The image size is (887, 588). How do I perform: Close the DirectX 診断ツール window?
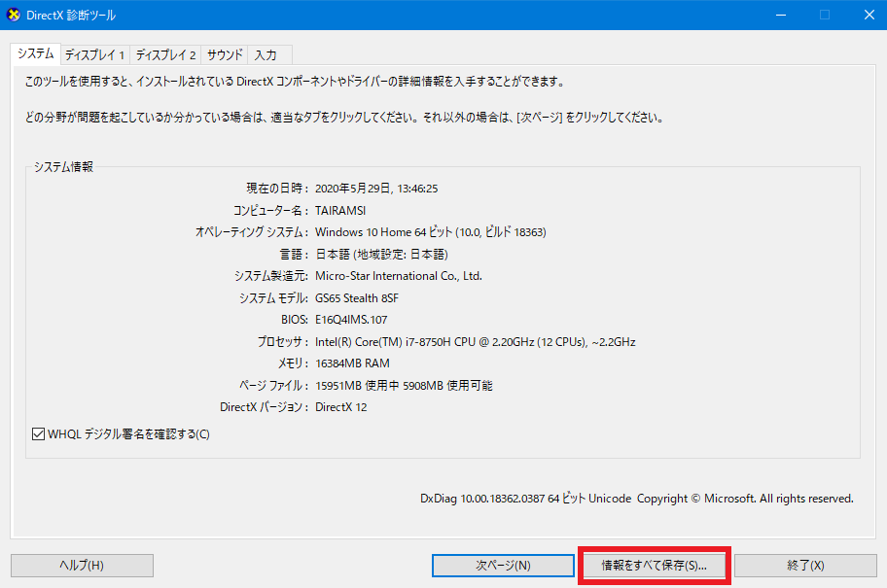point(869,15)
